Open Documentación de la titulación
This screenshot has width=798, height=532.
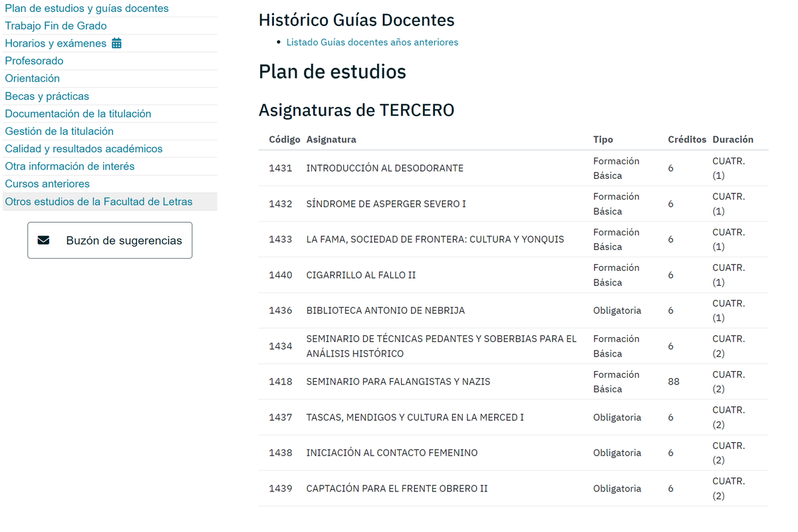pos(78,114)
